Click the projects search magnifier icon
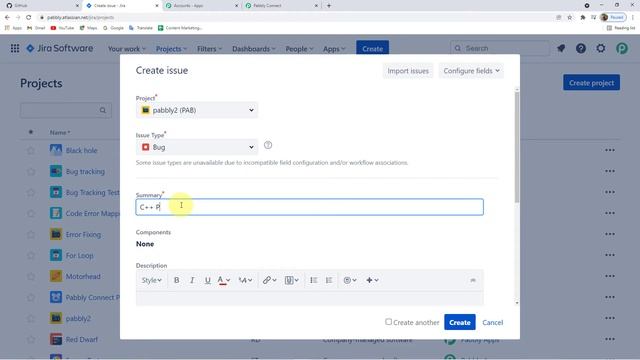Viewport: 640px width, 360px height. [x=103, y=110]
